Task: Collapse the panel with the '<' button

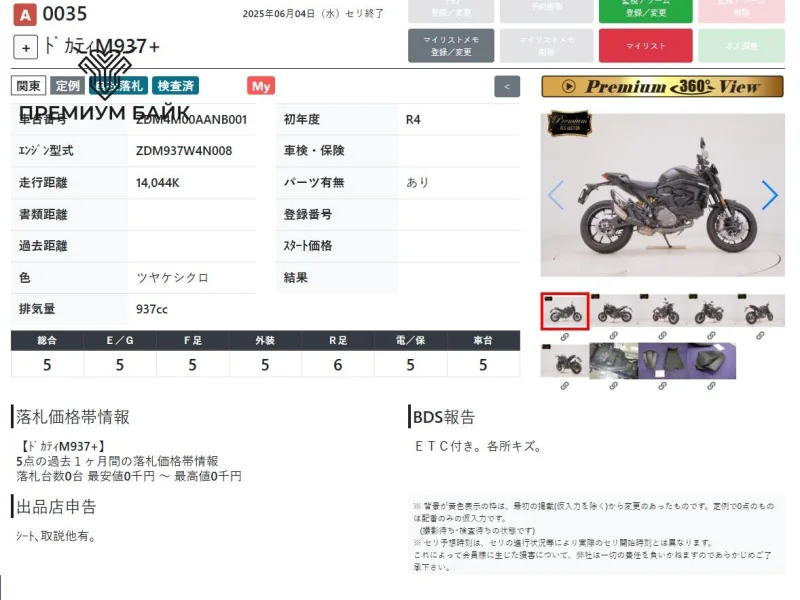Action: 507,87
